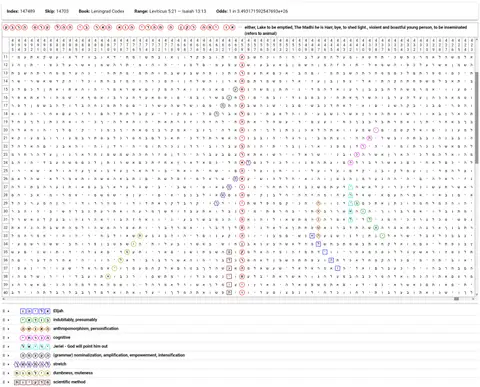
Task: Click the handle icon beside 'indubitably, presumably'
Action: tap(4, 320)
